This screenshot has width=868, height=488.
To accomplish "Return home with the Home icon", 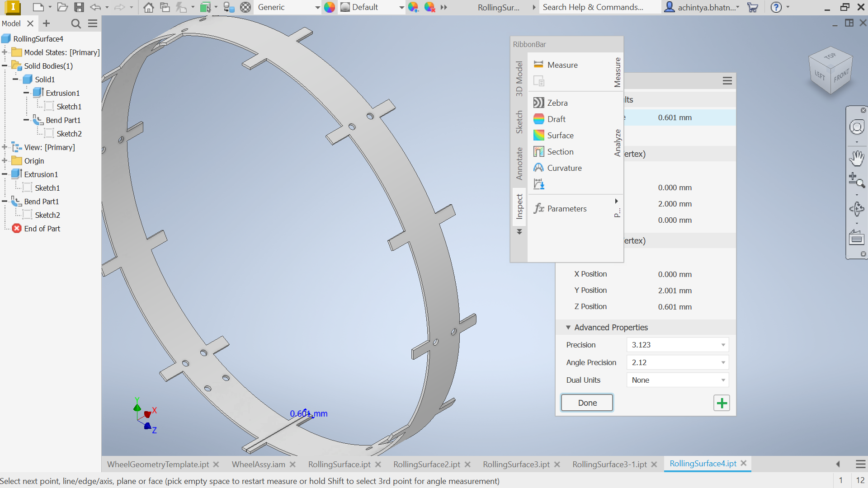I will [x=148, y=7].
